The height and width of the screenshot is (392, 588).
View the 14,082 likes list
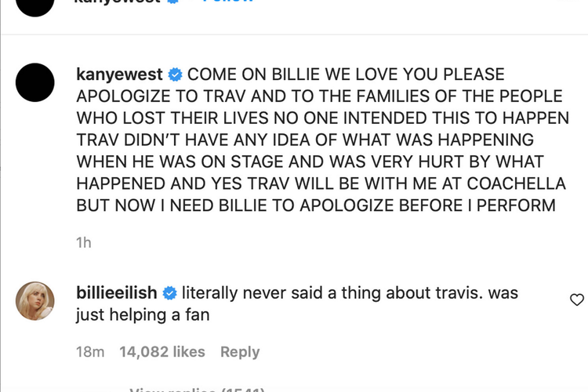[162, 352]
